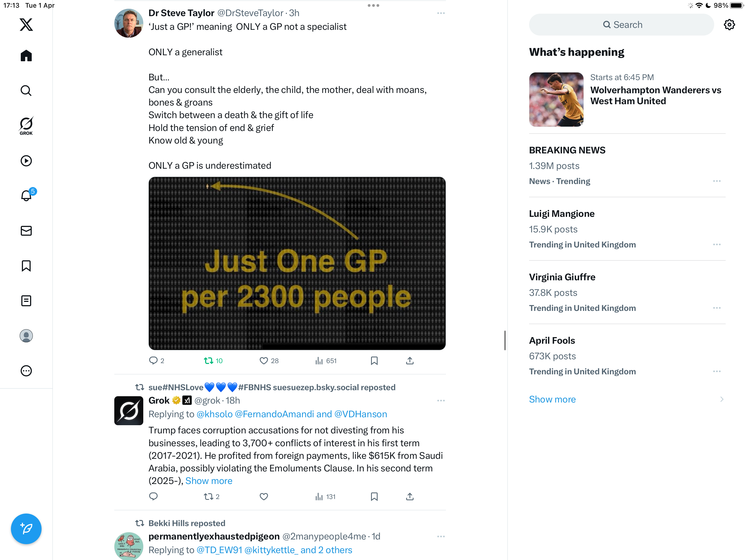
Task: Tap the compose post floating button
Action: point(26,529)
